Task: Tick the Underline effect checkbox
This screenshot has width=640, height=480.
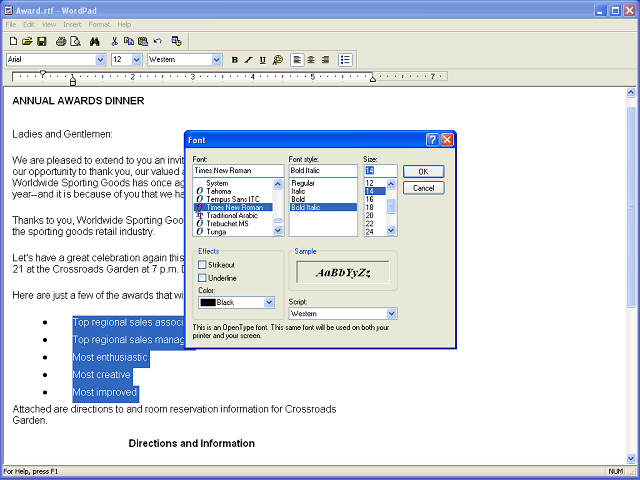Action: point(203,277)
